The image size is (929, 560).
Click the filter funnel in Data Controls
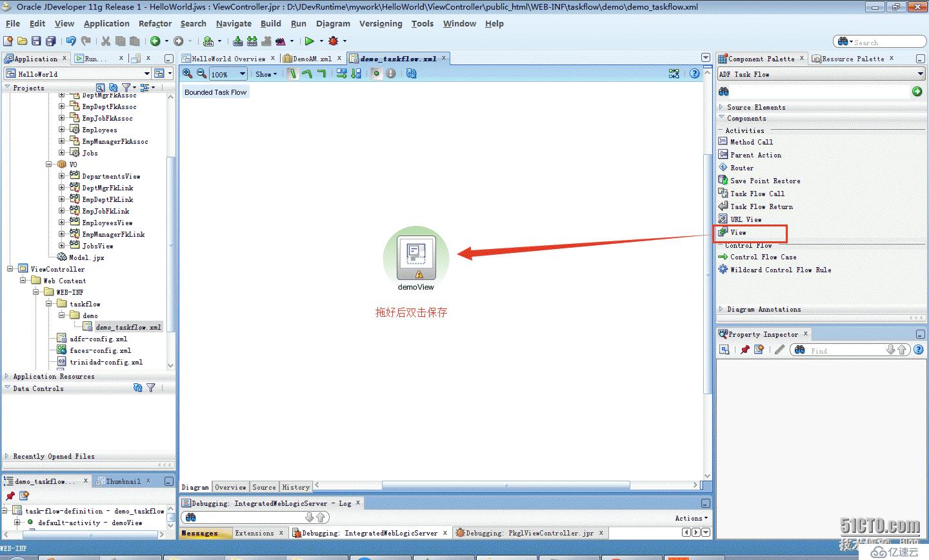point(151,388)
